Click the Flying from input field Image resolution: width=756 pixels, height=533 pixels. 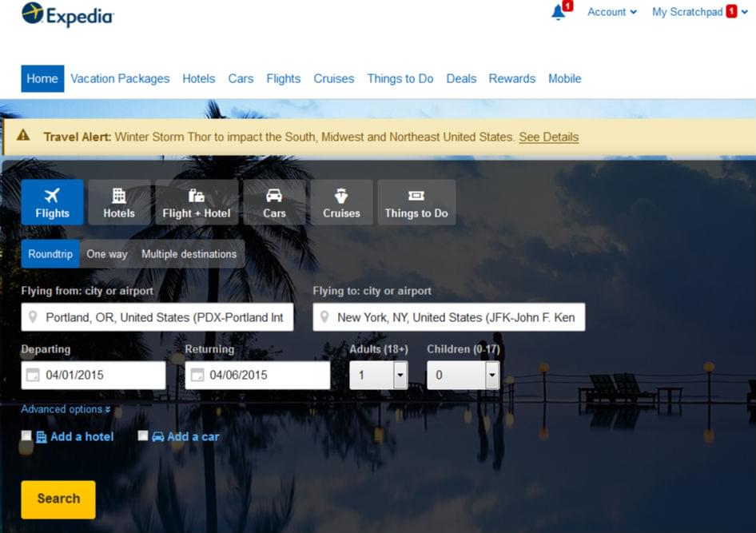click(157, 316)
